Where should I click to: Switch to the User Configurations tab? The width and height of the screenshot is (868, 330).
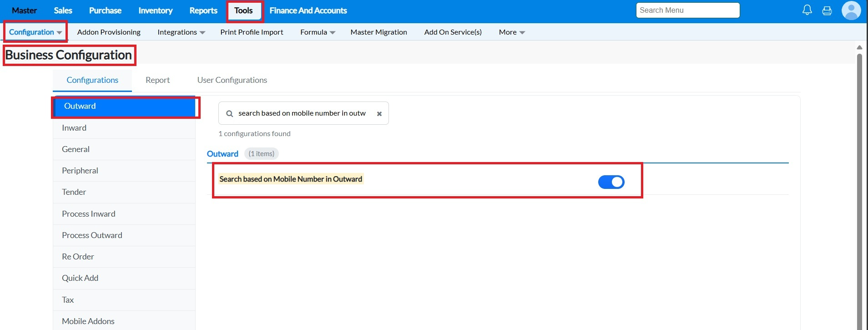tap(232, 80)
